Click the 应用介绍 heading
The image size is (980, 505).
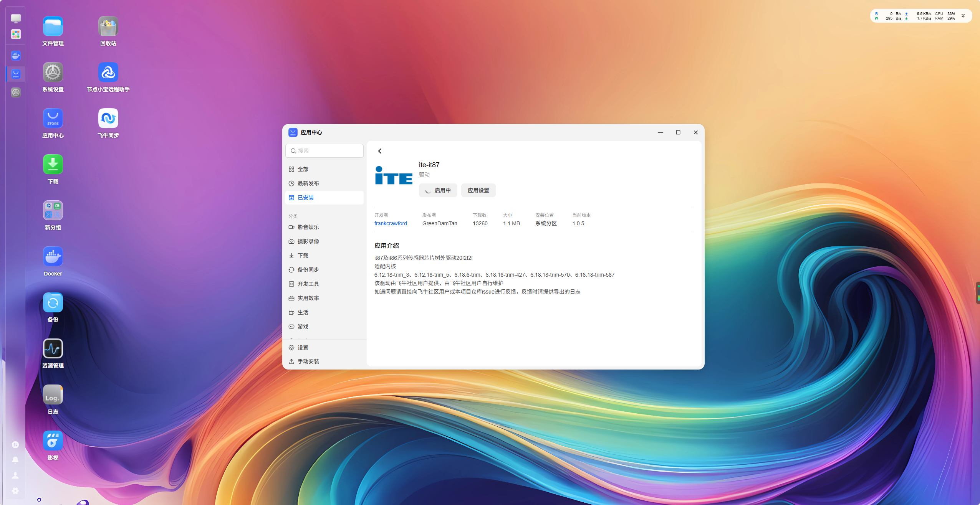click(x=387, y=246)
